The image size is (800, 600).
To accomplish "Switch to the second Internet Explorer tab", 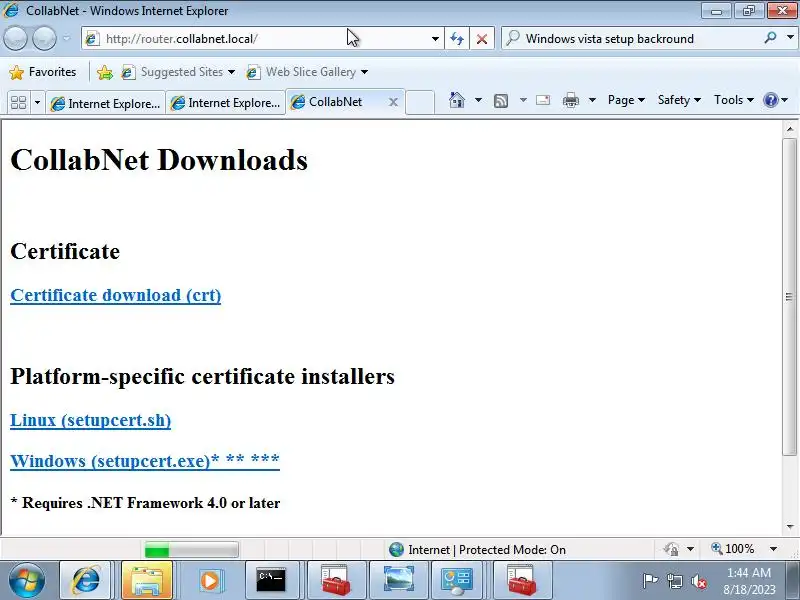I will [226, 103].
